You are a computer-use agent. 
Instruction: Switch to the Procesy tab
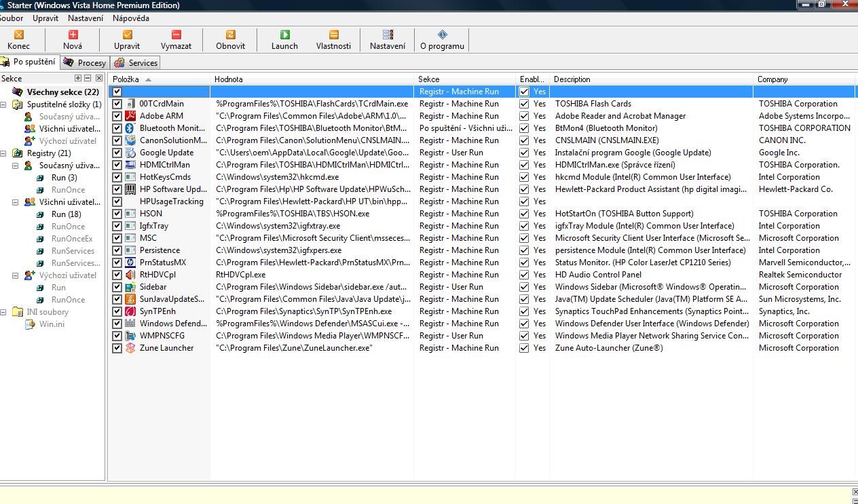pyautogui.click(x=85, y=62)
